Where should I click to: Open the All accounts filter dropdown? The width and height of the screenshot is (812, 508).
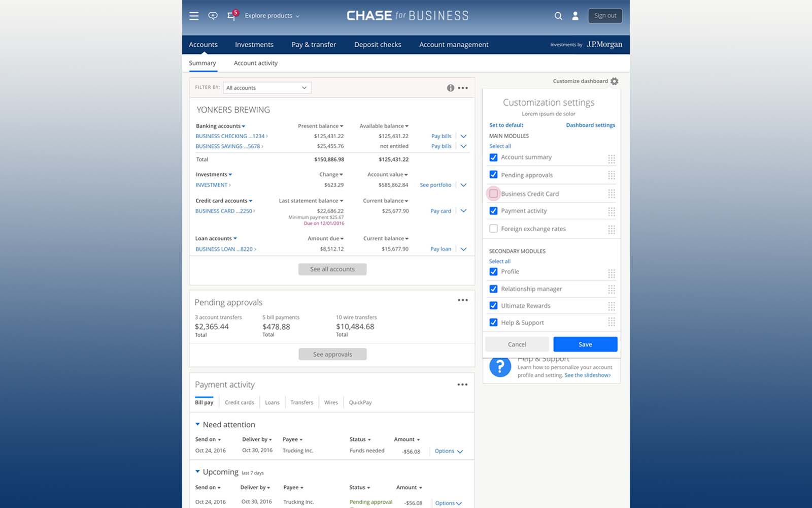click(267, 88)
